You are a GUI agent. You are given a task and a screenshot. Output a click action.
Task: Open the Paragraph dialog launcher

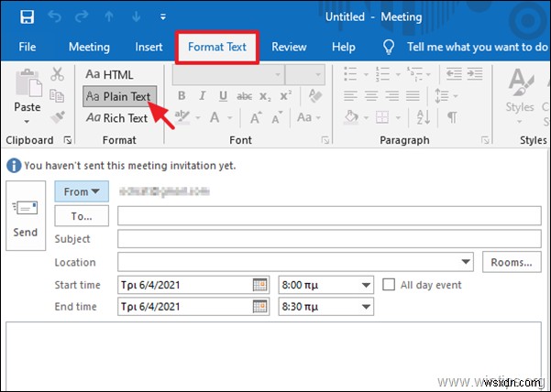[485, 140]
